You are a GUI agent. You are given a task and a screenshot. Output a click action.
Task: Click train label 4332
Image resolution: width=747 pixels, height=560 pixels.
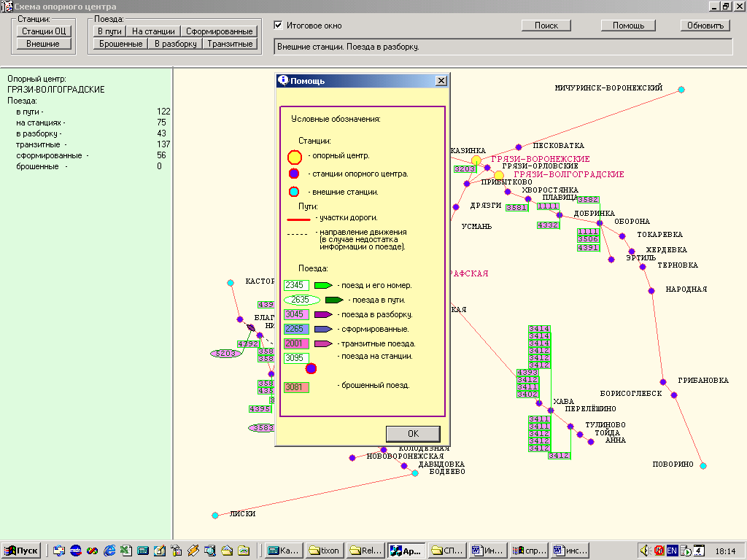[548, 225]
